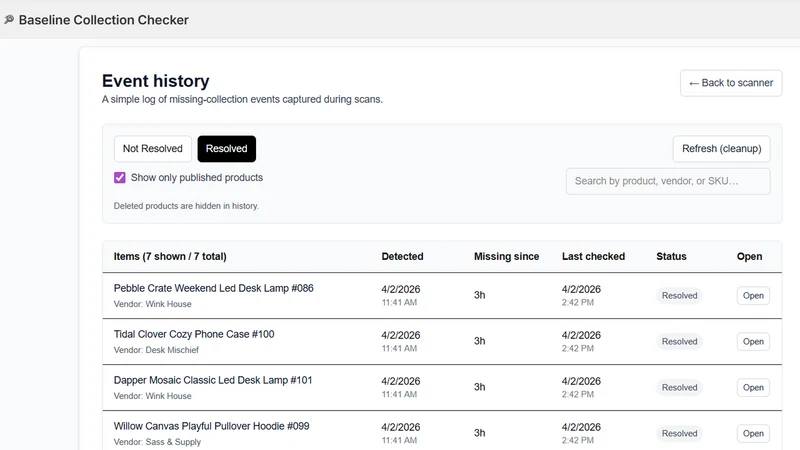Click Resolved status badge for Tidal Clover row
This screenshot has width=800, height=450.
click(x=679, y=341)
